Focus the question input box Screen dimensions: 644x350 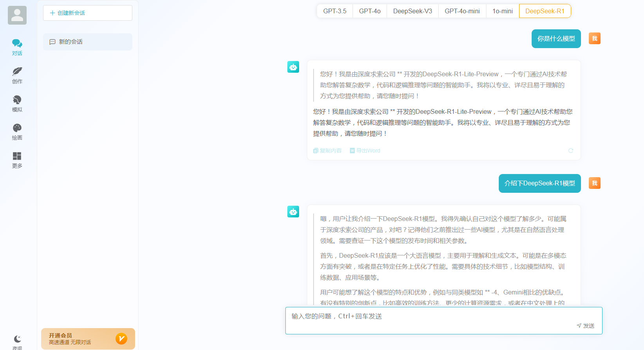point(444,321)
